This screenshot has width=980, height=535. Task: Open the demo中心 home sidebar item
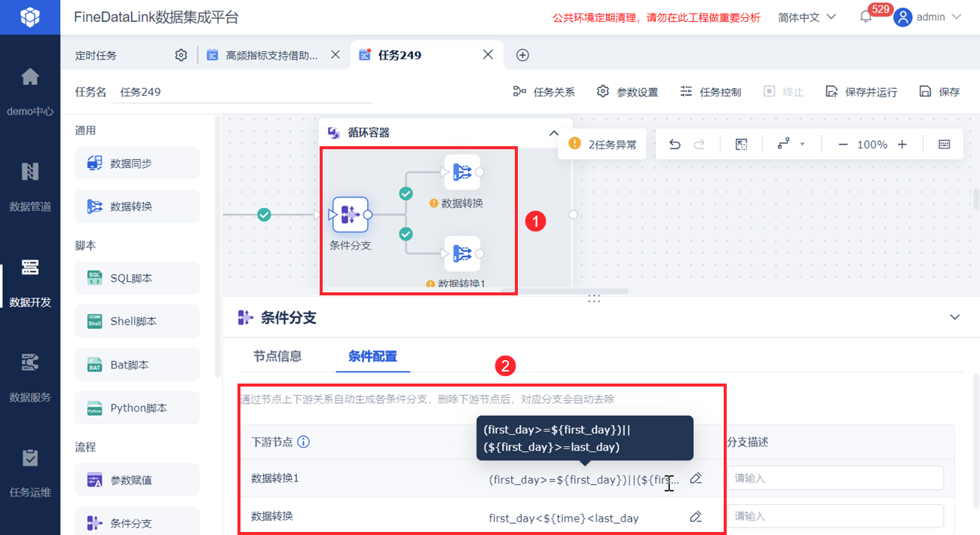30,92
